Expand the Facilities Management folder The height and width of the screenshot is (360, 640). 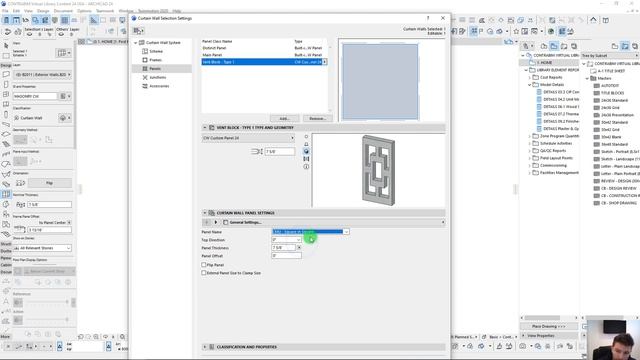(x=529, y=173)
